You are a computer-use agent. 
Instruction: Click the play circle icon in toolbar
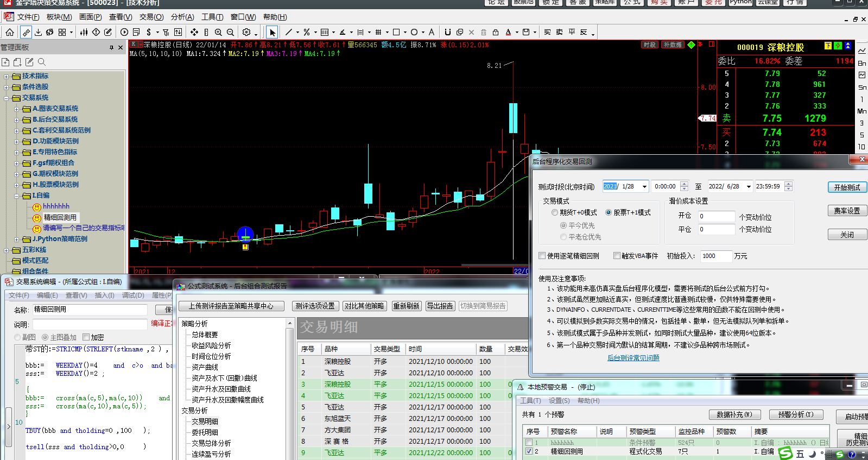pos(124,32)
